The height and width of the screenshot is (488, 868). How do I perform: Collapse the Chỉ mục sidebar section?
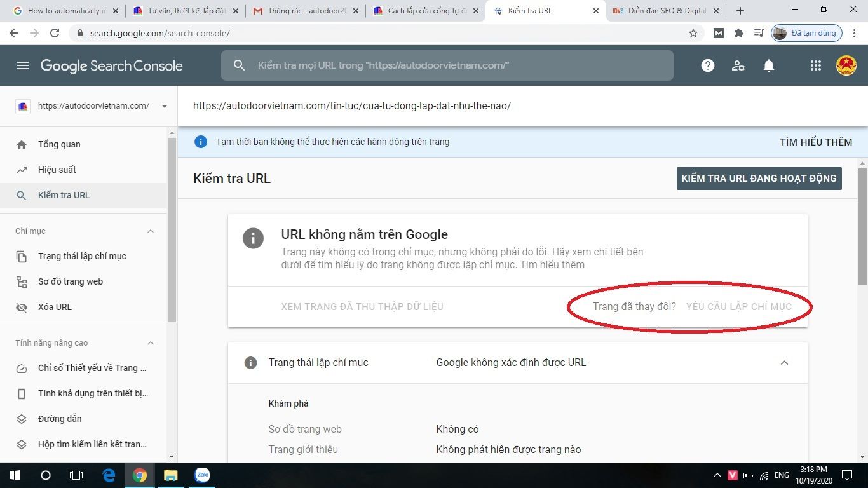[x=151, y=231]
